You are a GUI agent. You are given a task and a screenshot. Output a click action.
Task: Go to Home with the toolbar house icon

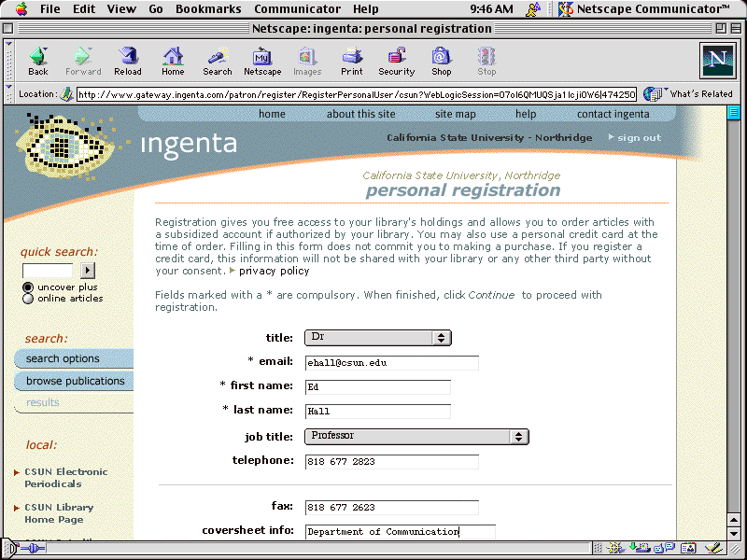click(x=173, y=62)
